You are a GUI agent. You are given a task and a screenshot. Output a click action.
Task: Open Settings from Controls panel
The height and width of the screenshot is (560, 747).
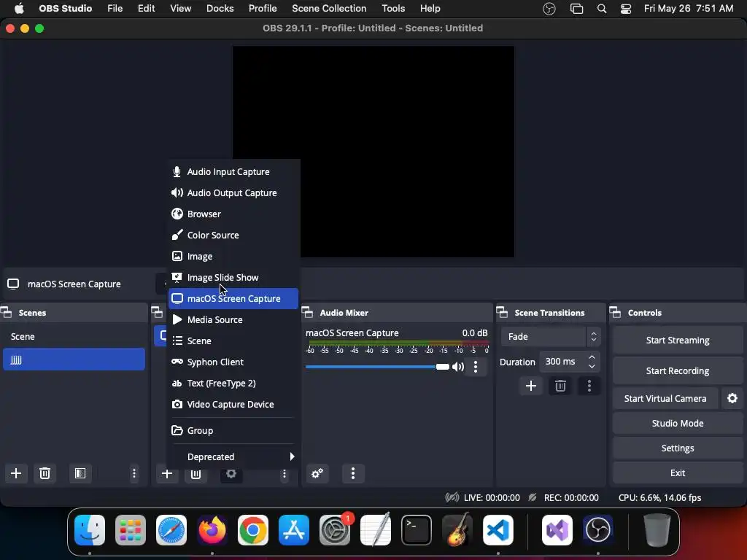pos(678,448)
